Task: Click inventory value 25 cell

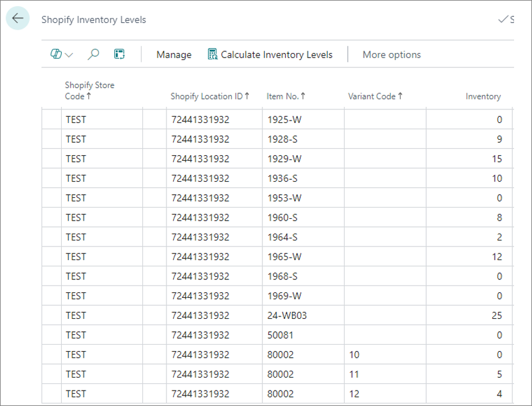Action: (469, 316)
